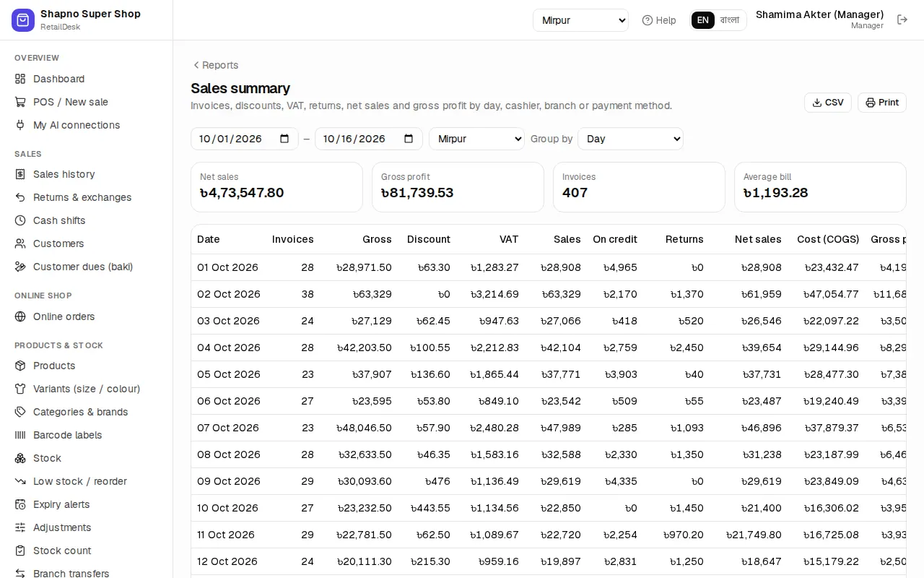Screen dimensions: 924x578
Task: Open the Group by Day dropdown
Action: (x=631, y=139)
